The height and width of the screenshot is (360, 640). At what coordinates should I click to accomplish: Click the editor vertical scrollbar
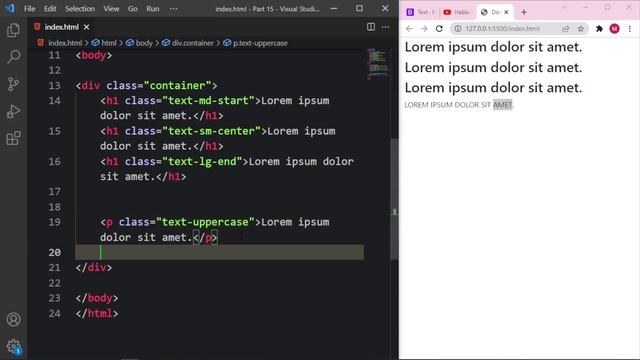(x=394, y=200)
